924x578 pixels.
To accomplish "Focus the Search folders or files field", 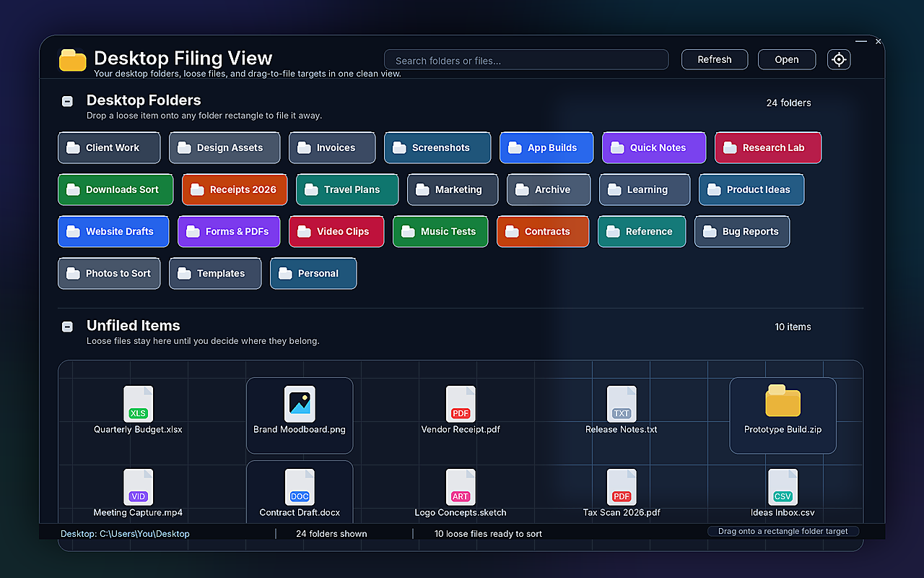I will [x=526, y=60].
